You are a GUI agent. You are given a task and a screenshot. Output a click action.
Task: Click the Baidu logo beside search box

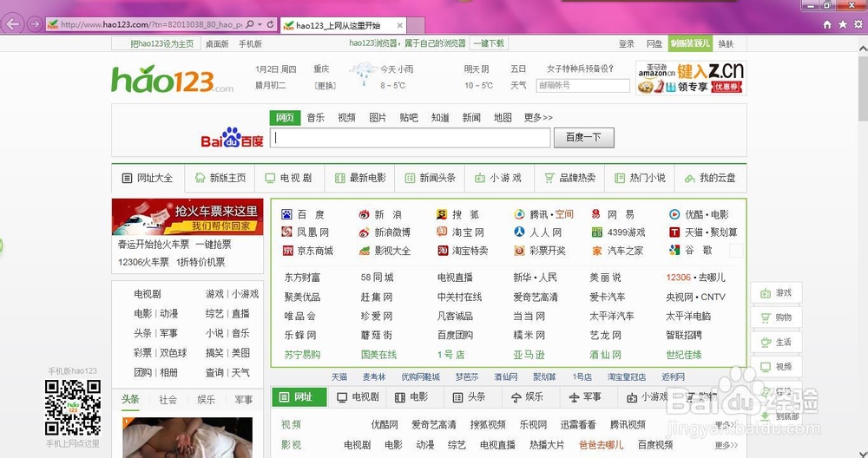232,138
